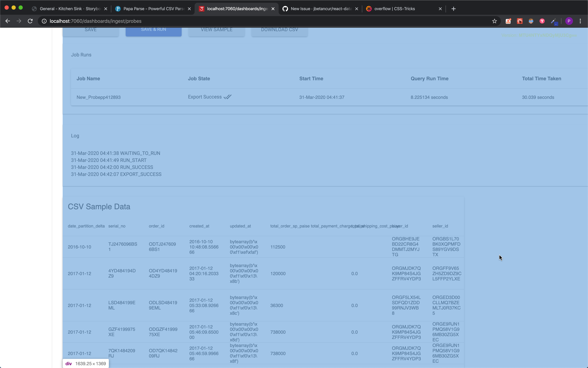Click the 112500 total order value cell
This screenshot has width=588, height=368.
coord(278,247)
